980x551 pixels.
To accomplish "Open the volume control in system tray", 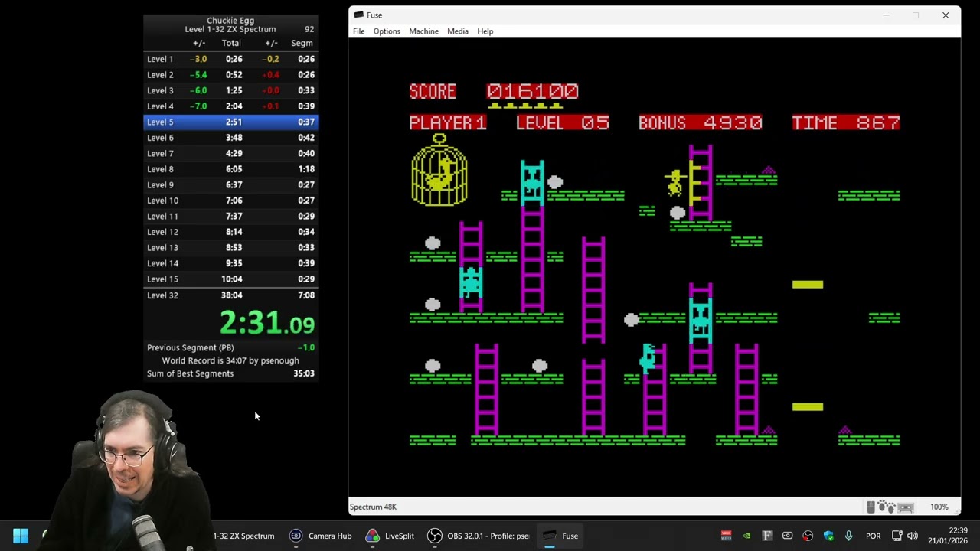I will (x=913, y=536).
